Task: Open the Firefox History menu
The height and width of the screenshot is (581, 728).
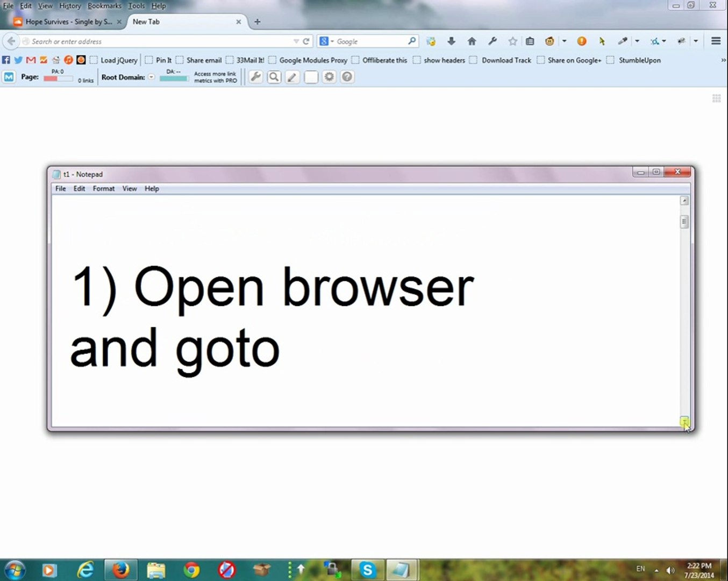Action: click(x=70, y=6)
